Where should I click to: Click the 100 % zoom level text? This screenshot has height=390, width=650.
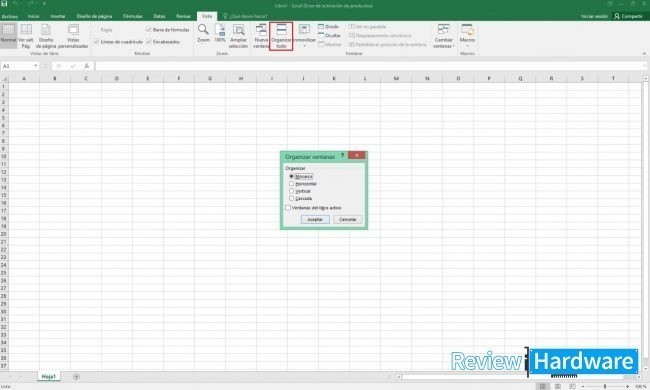pyautogui.click(x=641, y=386)
